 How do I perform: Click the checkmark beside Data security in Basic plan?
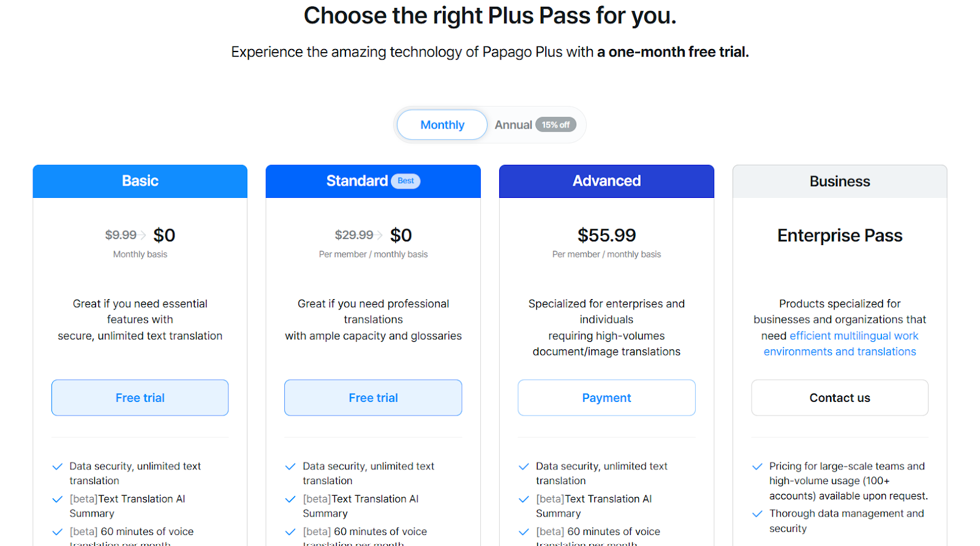pyautogui.click(x=56, y=466)
